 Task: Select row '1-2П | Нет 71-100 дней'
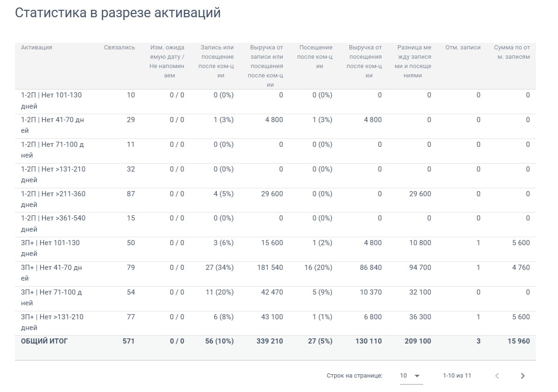click(275, 151)
